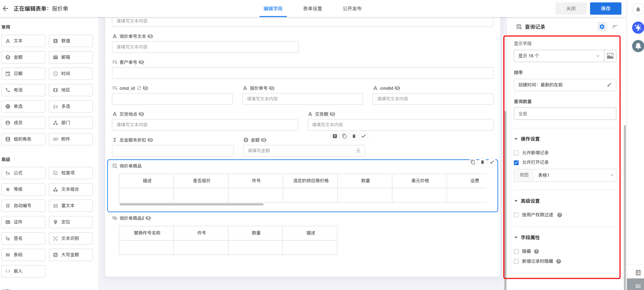This screenshot has width=644, height=290.
Task: Enable the 允许新增记录 checkbox
Action: click(x=516, y=153)
